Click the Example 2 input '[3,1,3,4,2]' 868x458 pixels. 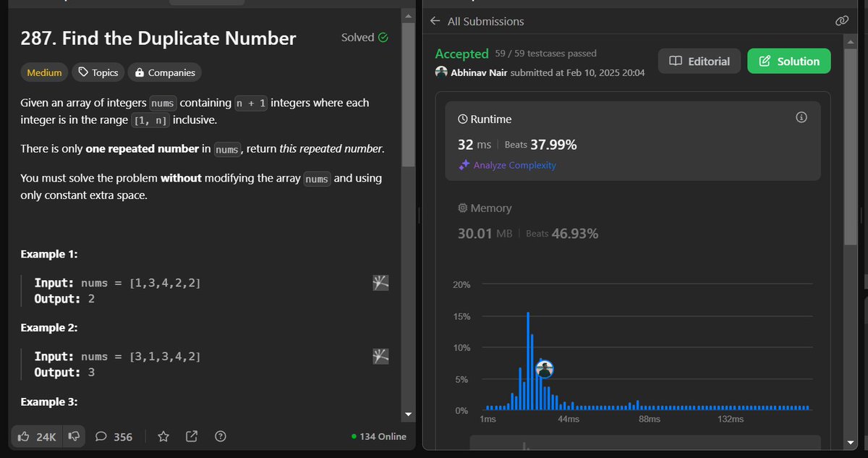point(165,356)
